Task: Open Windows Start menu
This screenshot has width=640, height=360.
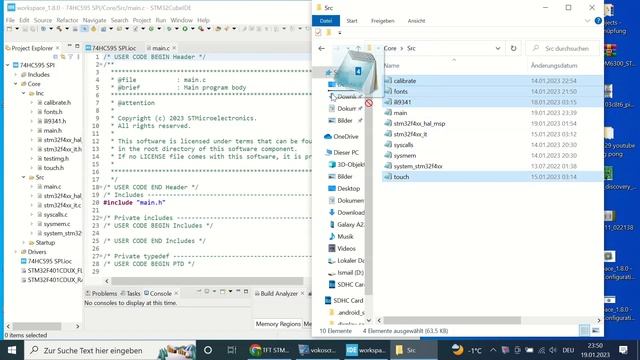Action: (11, 350)
